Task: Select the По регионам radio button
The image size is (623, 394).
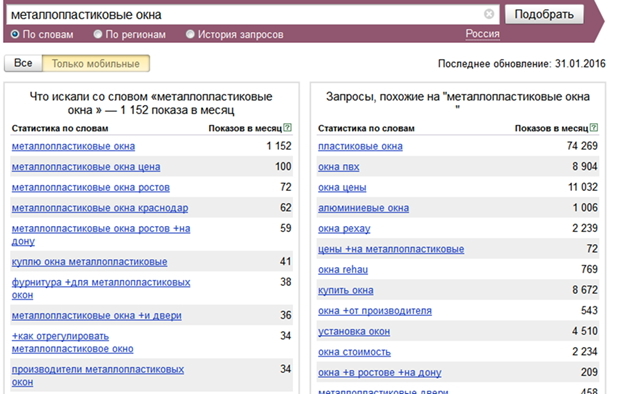Action: [98, 35]
